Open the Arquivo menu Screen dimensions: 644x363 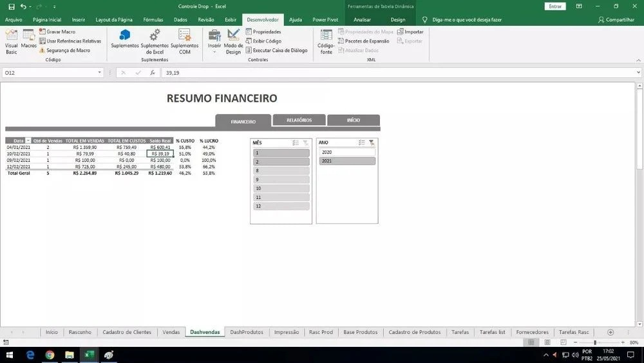(x=14, y=20)
